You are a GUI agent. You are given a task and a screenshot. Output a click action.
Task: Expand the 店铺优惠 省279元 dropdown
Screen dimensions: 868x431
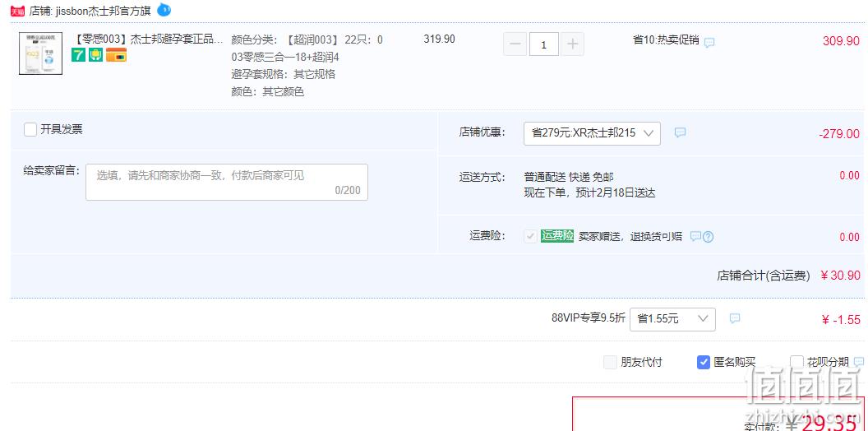click(592, 133)
